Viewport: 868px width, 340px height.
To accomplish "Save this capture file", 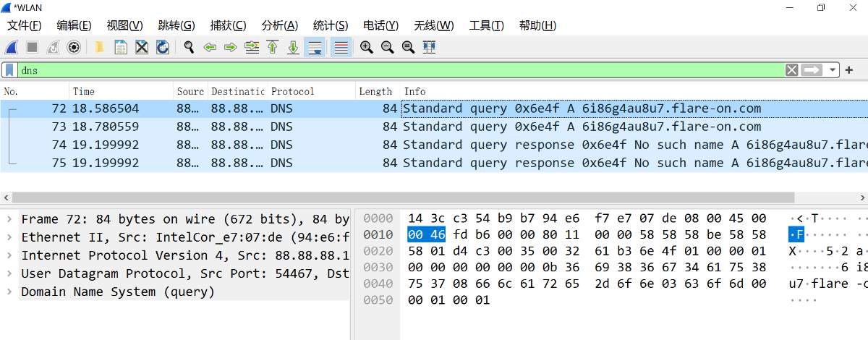I will [121, 48].
